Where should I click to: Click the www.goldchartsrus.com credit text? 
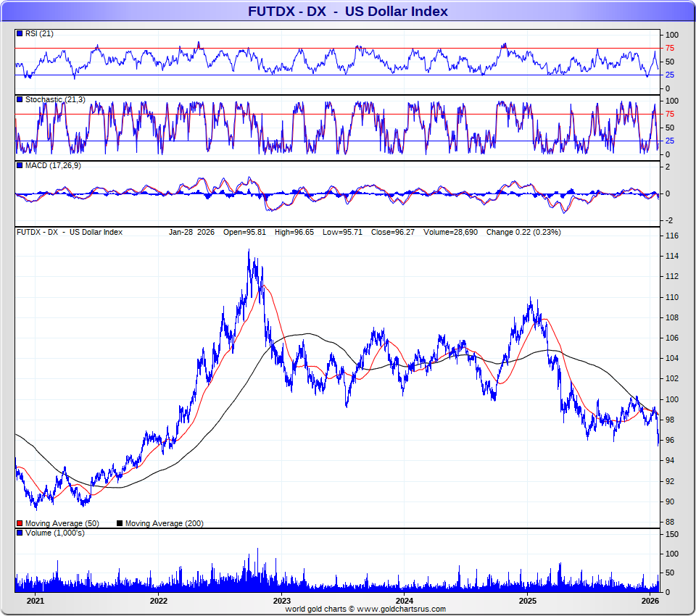[x=401, y=609]
